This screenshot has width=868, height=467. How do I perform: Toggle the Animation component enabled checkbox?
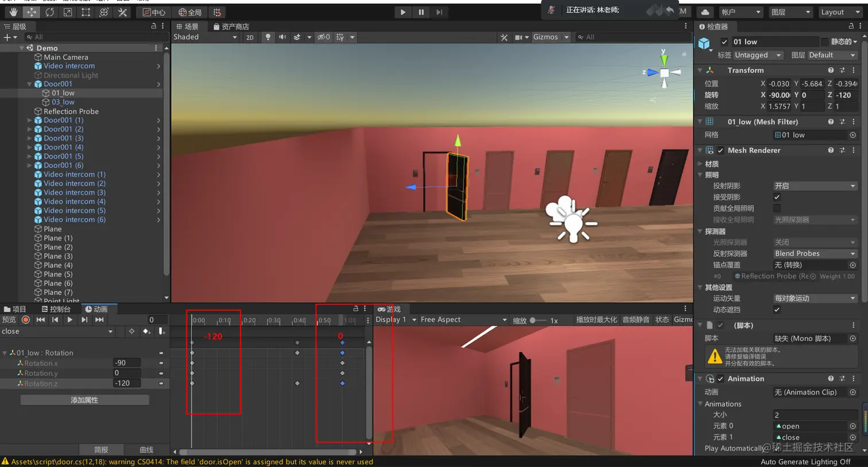point(720,379)
